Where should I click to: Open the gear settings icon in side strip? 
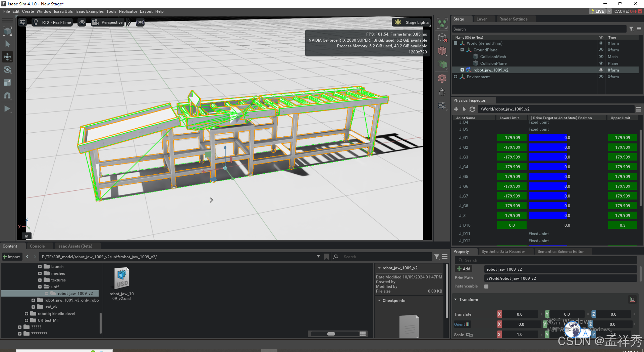pyautogui.click(x=442, y=78)
